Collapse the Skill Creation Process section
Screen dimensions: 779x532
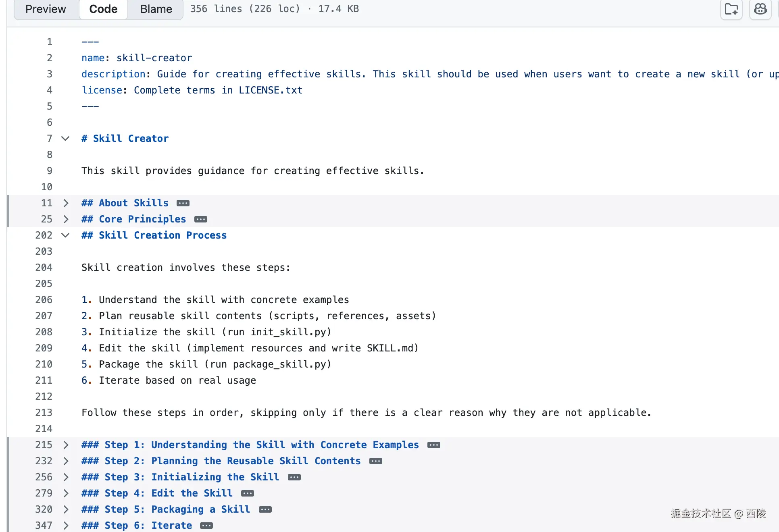65,235
